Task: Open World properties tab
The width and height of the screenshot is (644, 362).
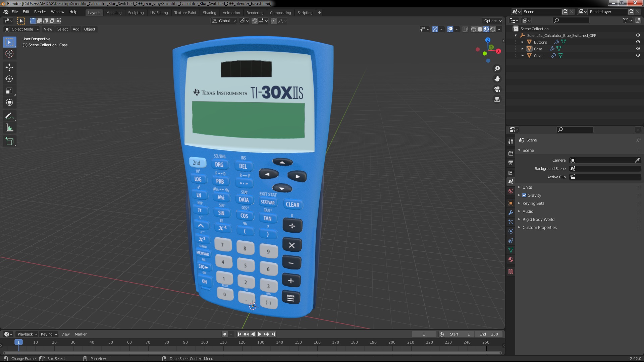Action: (511, 191)
